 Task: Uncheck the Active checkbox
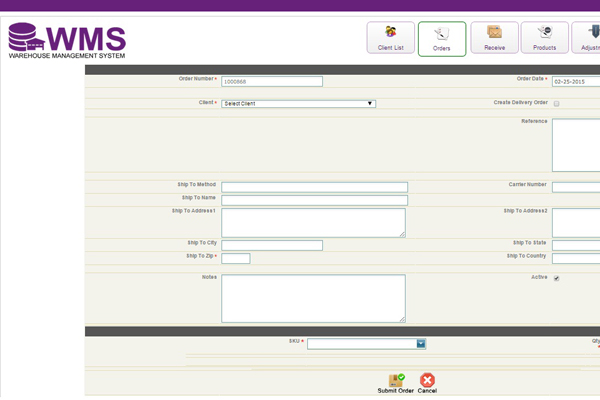point(556,278)
